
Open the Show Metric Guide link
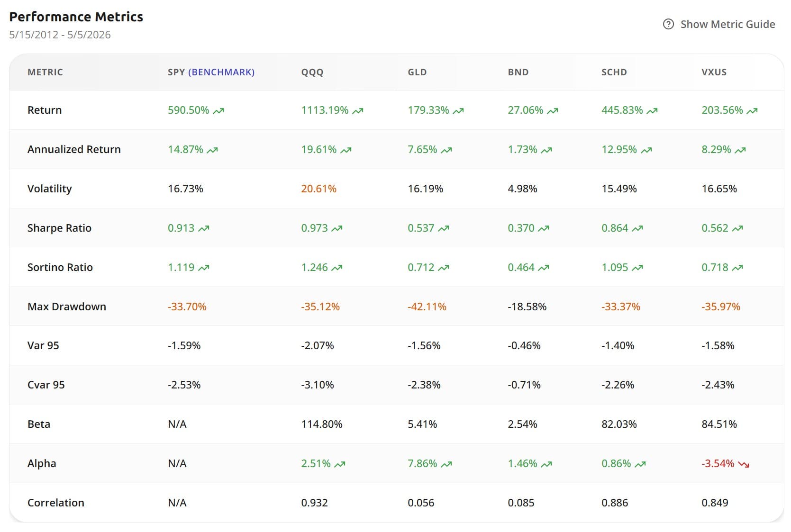point(719,24)
